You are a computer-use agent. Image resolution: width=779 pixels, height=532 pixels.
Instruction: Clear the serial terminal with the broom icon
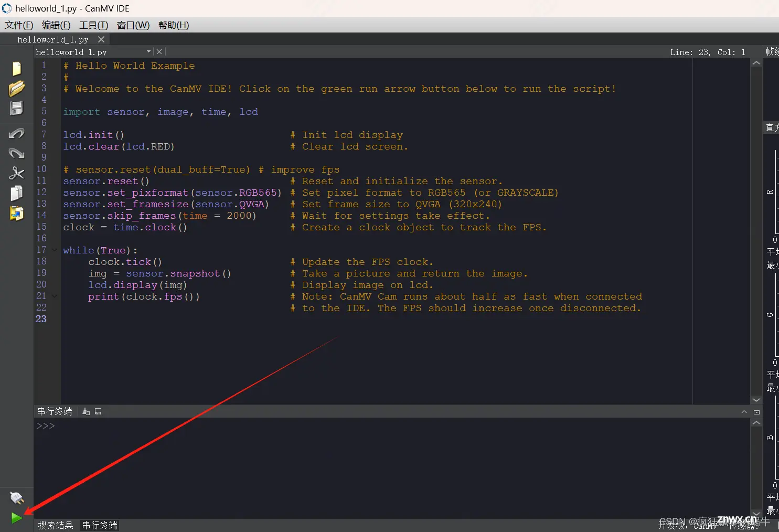click(86, 411)
